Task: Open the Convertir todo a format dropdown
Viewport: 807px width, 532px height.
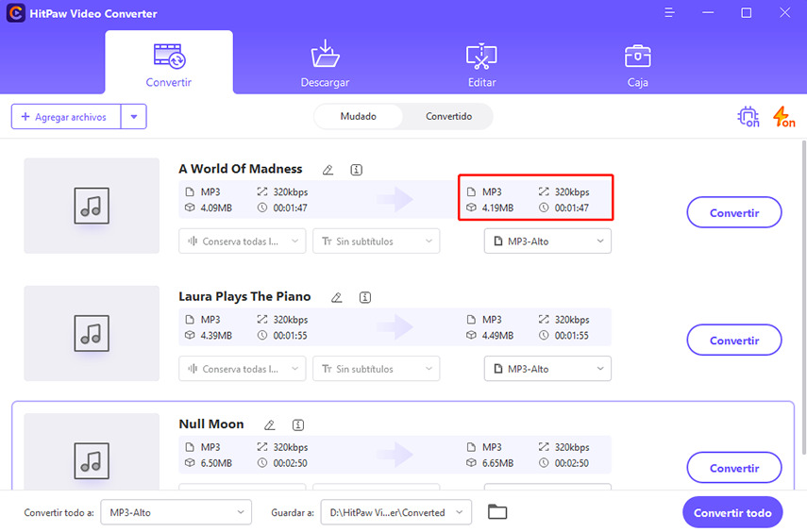Action: [x=176, y=512]
